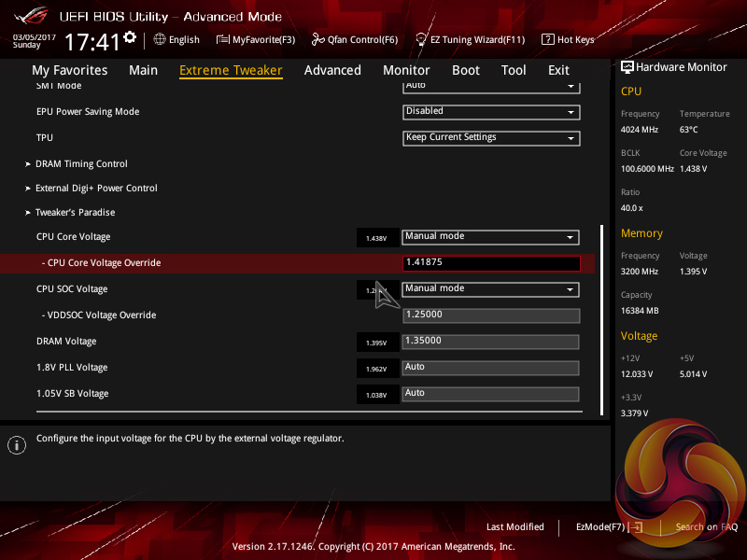
Task: Select the Exit tab
Action: click(x=558, y=70)
